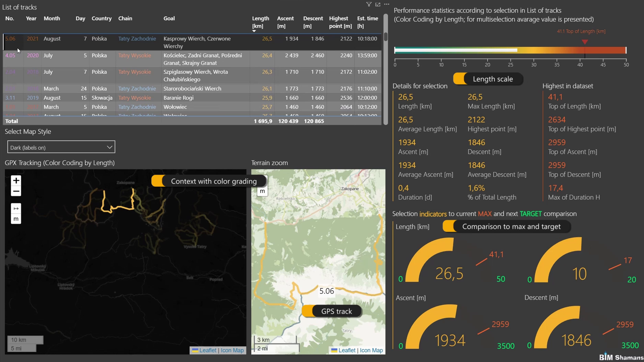
Task: Select the measure arrow tool on GPX map
Action: [x=15, y=208]
